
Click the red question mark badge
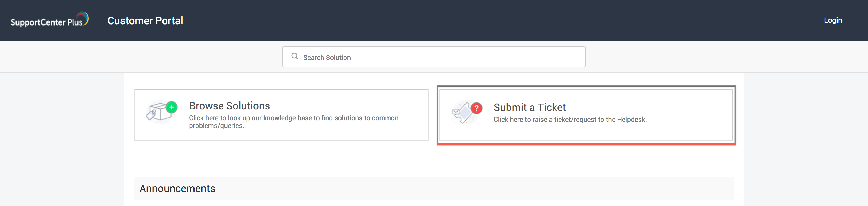coord(476,108)
